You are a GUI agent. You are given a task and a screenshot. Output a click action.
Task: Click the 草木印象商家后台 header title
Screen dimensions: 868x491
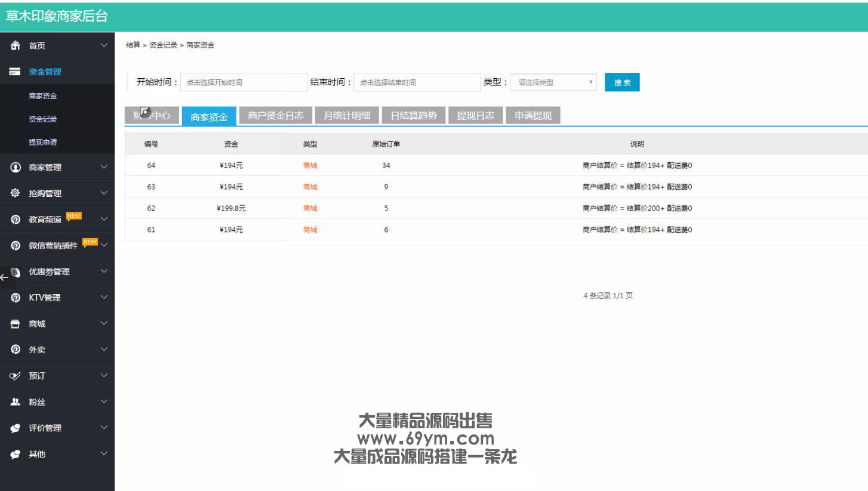[57, 17]
